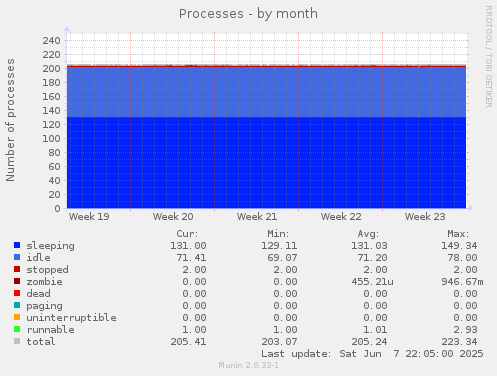The image size is (497, 376).
Task: Click the dead legend color swatch
Action: 17,293
